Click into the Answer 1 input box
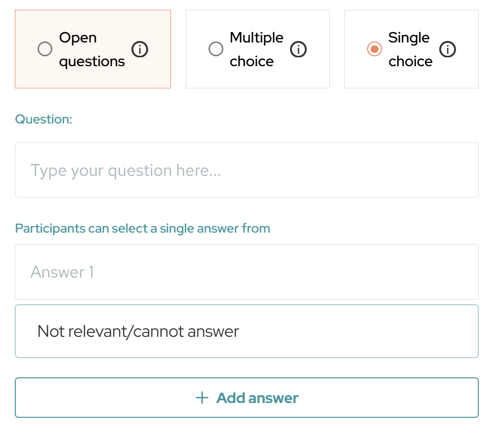This screenshot has width=504, height=443. pyautogui.click(x=247, y=272)
